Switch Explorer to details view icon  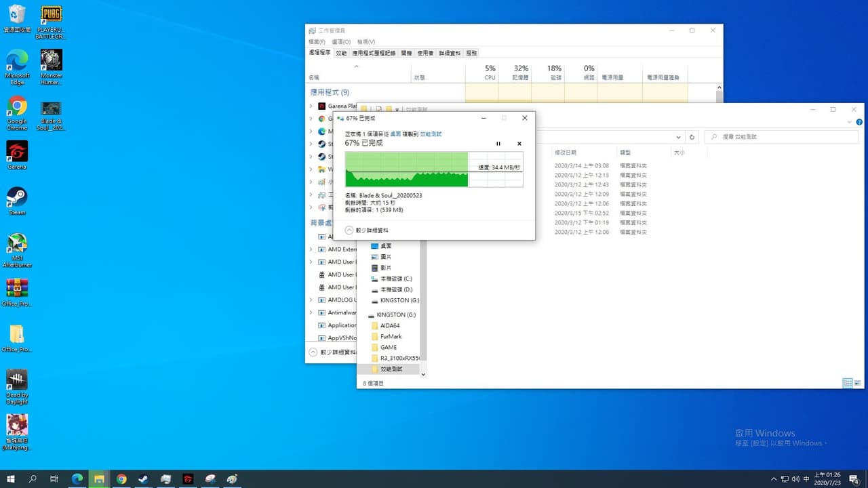tap(847, 383)
